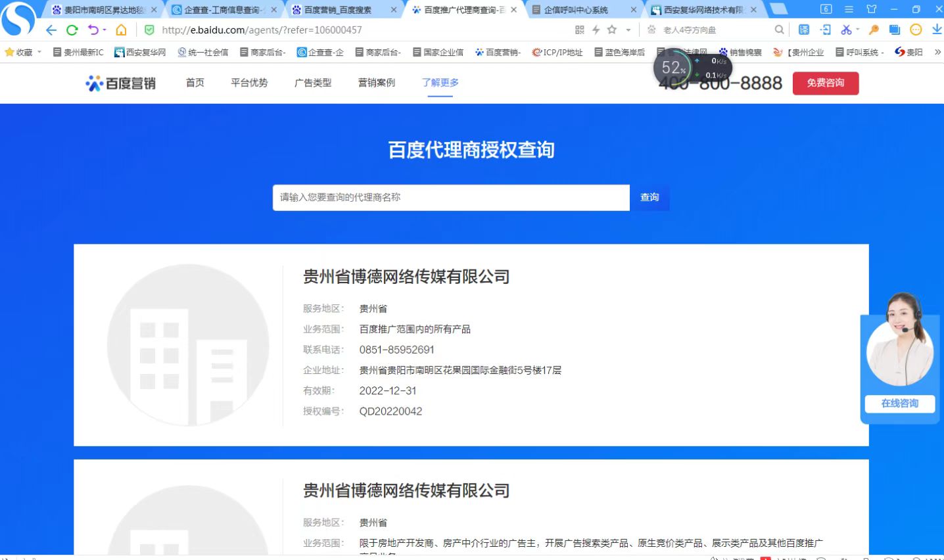Open the downloads arrow icon
This screenshot has height=560, width=944.
point(937,30)
